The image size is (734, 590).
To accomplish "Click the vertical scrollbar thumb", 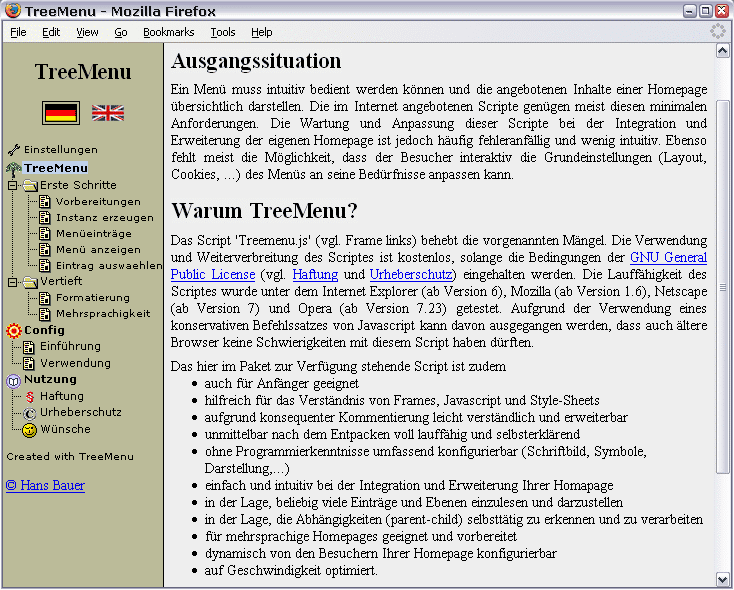I will click(x=723, y=287).
